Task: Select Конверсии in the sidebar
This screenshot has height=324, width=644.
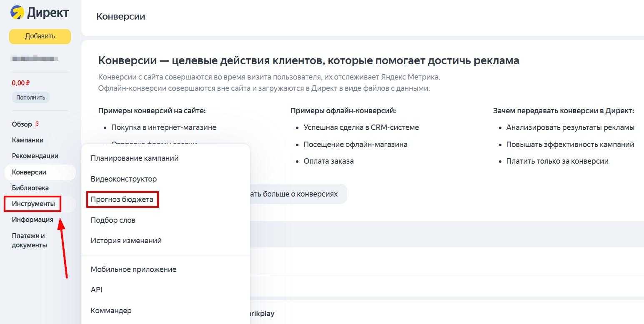Action: [40, 172]
